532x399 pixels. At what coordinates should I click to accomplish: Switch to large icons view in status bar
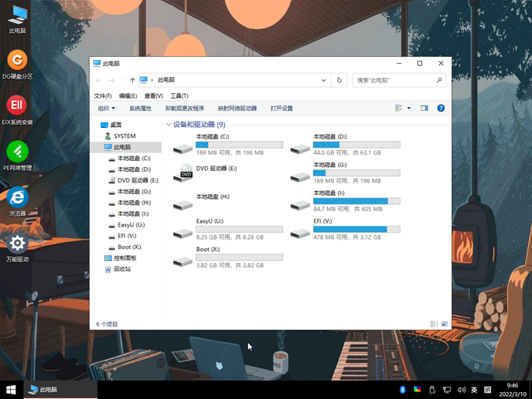(444, 324)
